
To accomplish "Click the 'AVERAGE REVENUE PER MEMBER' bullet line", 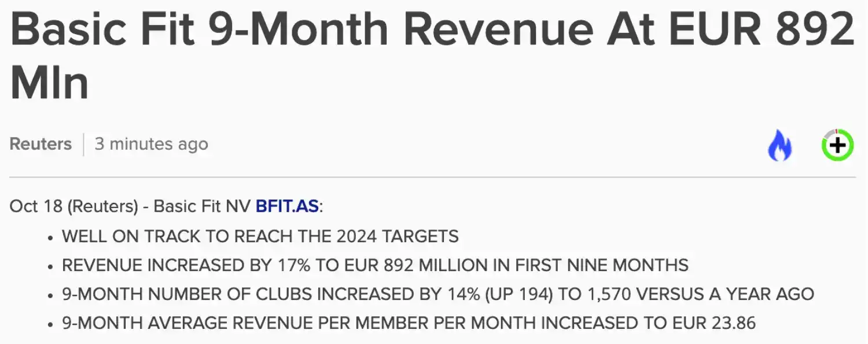I will pyautogui.click(x=409, y=323).
